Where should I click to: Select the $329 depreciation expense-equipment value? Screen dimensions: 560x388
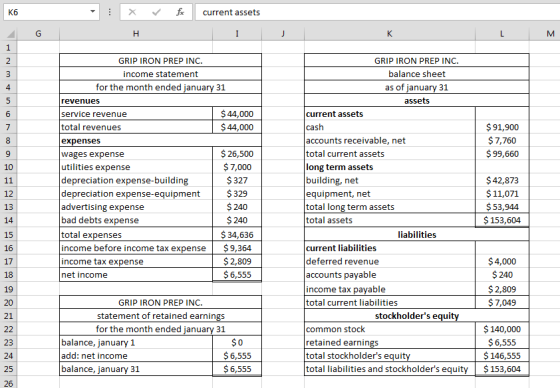point(237,194)
